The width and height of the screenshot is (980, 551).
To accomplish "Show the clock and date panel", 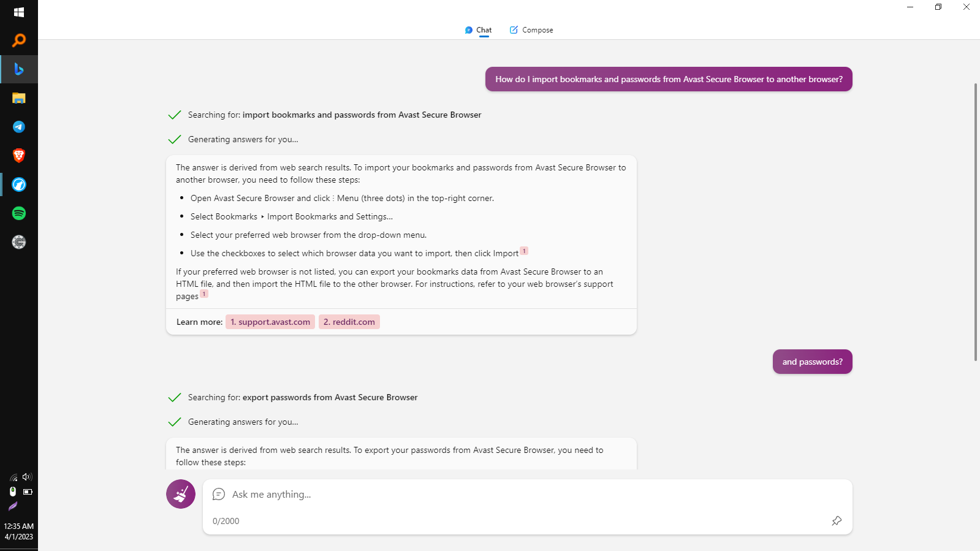I will pos(19,531).
